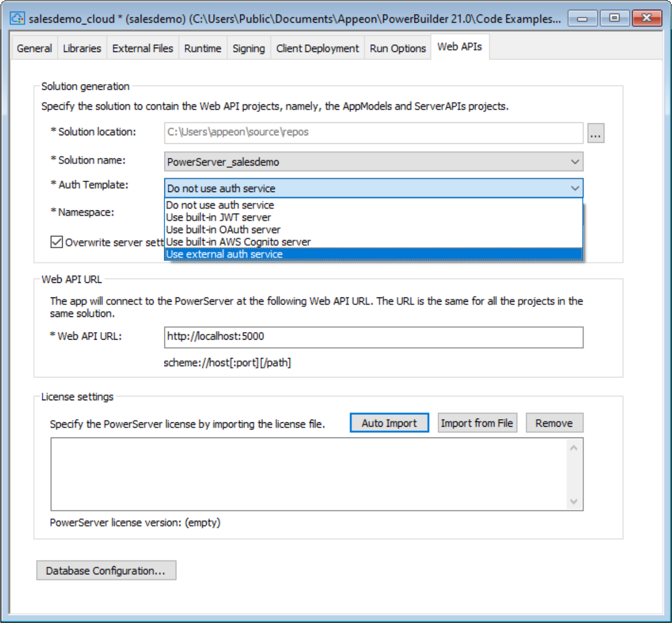Minimize the project painter window
The height and width of the screenshot is (623, 672).
point(583,18)
